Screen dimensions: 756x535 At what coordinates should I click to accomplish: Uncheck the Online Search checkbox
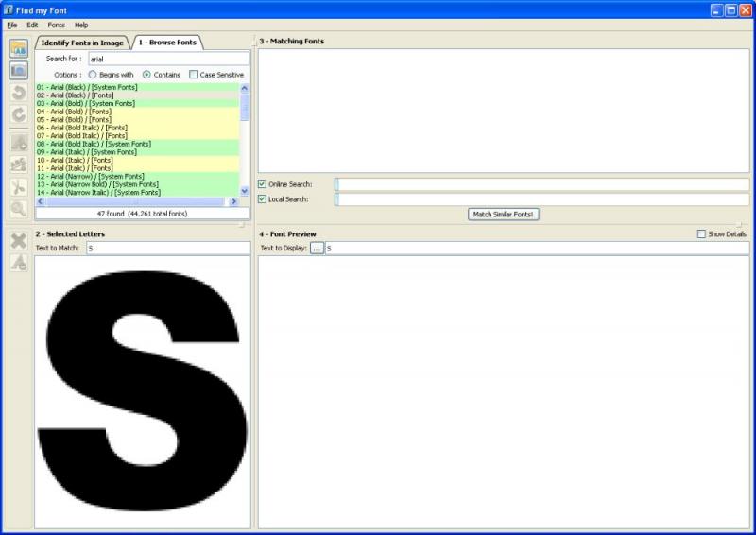coord(263,184)
